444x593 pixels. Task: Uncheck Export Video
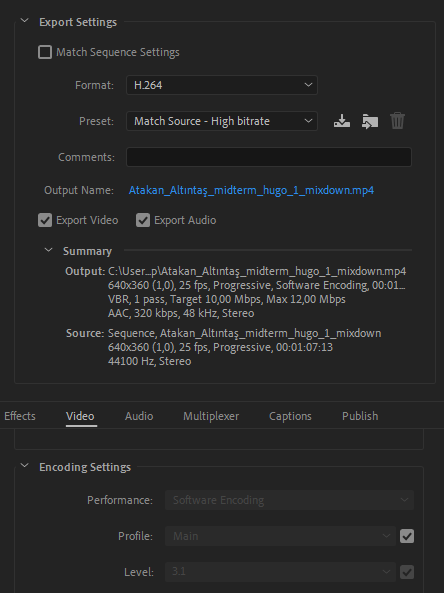45,220
